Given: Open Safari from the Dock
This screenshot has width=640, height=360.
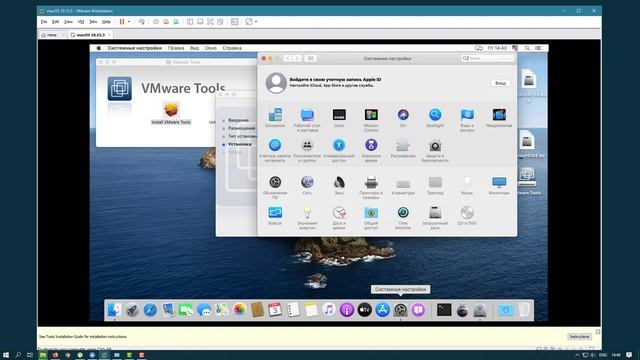Looking at the screenshot, I should pos(150,310).
